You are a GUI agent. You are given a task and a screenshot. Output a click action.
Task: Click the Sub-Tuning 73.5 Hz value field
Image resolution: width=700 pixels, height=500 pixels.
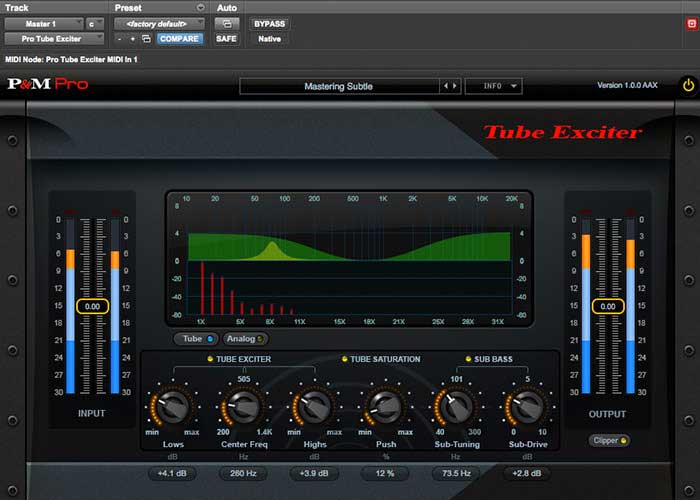click(456, 473)
